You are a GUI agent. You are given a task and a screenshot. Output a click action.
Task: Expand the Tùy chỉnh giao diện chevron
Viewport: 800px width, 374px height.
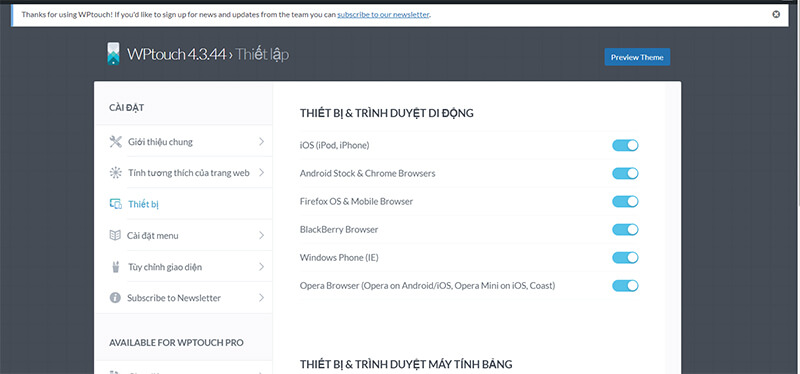click(261, 267)
